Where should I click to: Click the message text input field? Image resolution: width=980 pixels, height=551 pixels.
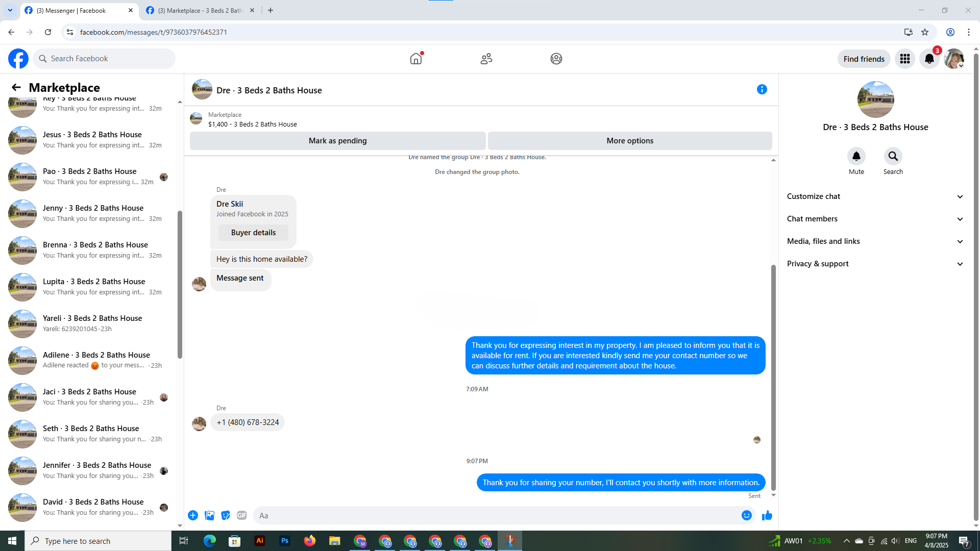(x=495, y=515)
